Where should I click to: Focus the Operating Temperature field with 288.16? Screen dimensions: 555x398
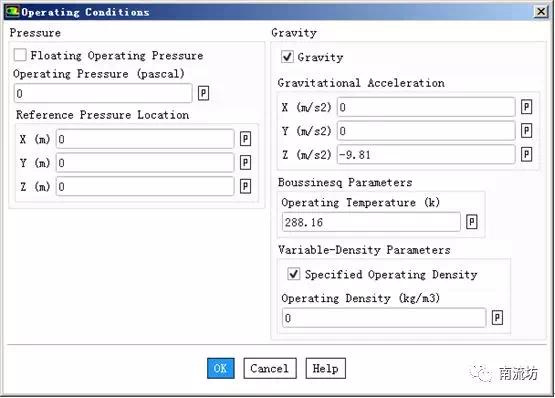pos(371,222)
